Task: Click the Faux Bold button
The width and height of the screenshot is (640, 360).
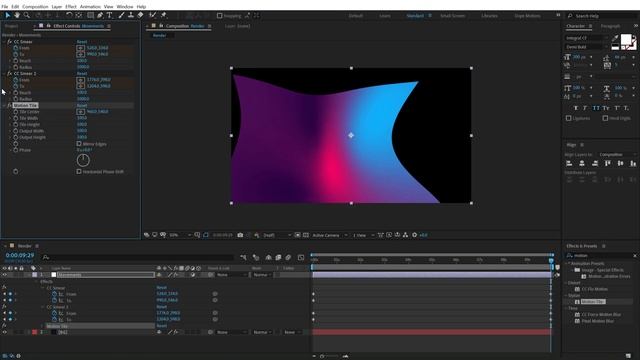Action: 576,108
